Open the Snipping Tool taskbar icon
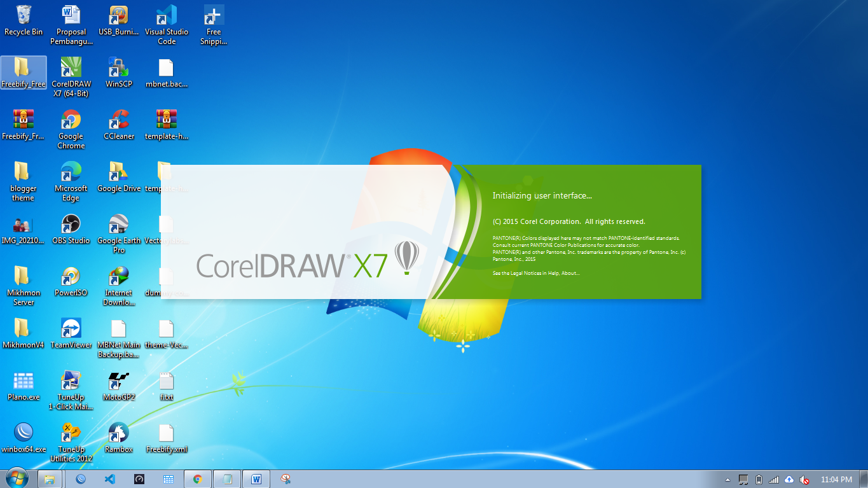Screen dimensions: 868x488 286,479
